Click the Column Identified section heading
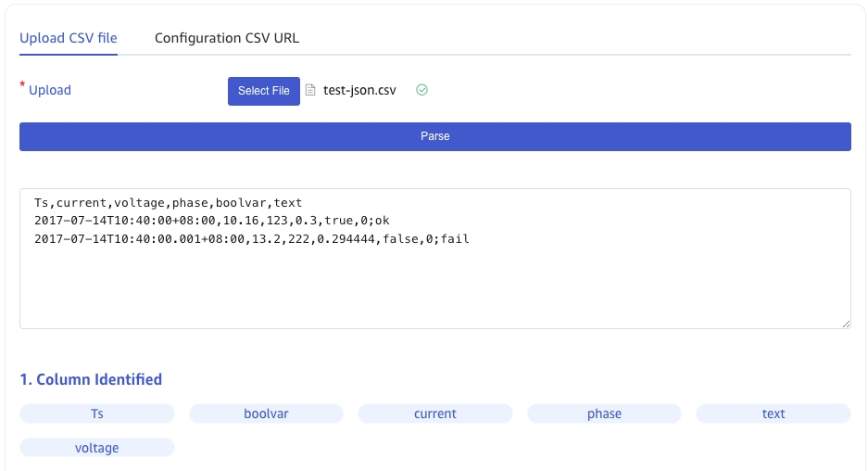The width and height of the screenshot is (868, 471). pyautogui.click(x=91, y=379)
